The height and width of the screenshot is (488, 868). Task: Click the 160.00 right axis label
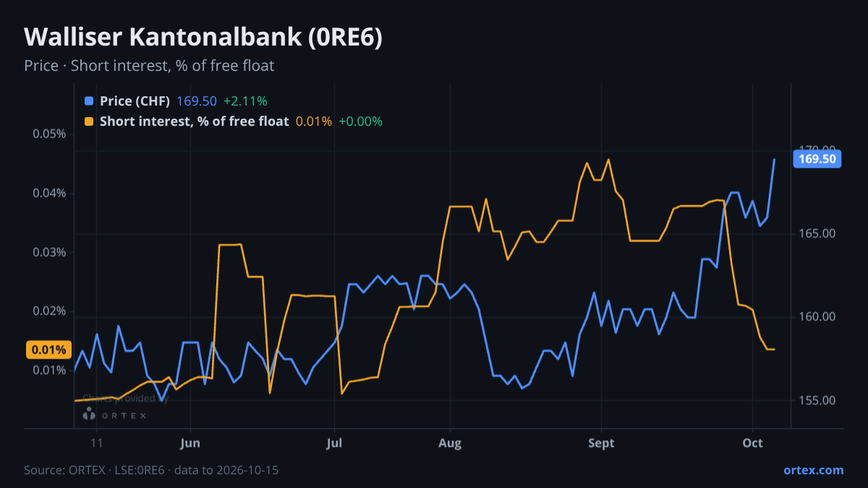point(818,317)
